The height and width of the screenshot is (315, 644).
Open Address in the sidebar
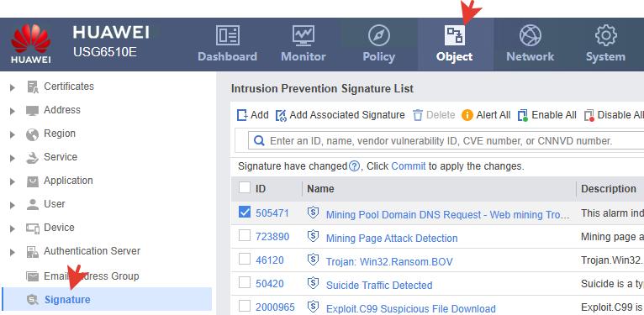(62, 110)
